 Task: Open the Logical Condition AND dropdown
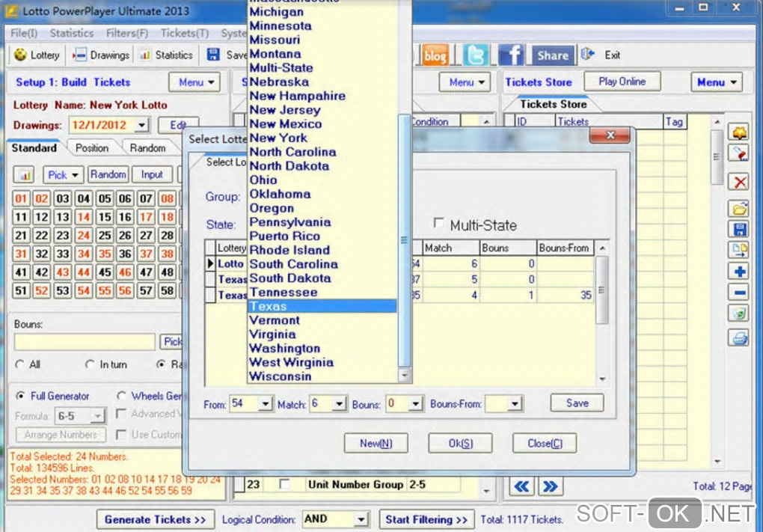(361, 519)
